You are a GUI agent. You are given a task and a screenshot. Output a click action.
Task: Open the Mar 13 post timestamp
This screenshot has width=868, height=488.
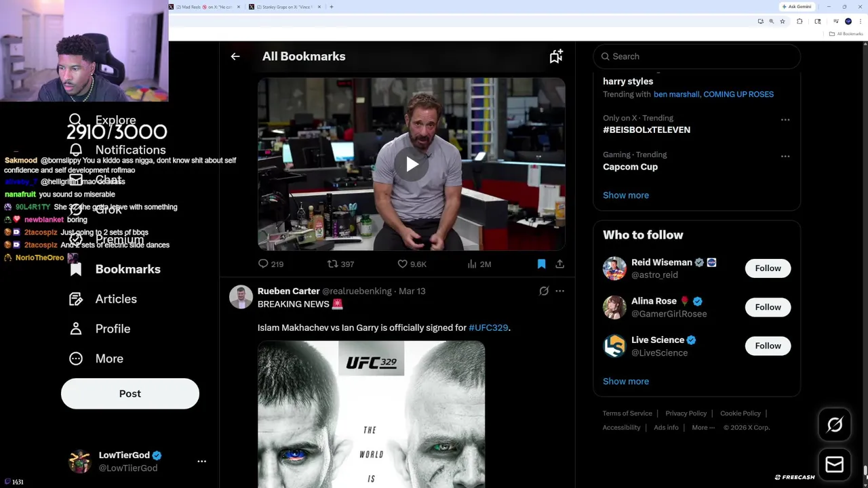pyautogui.click(x=412, y=291)
